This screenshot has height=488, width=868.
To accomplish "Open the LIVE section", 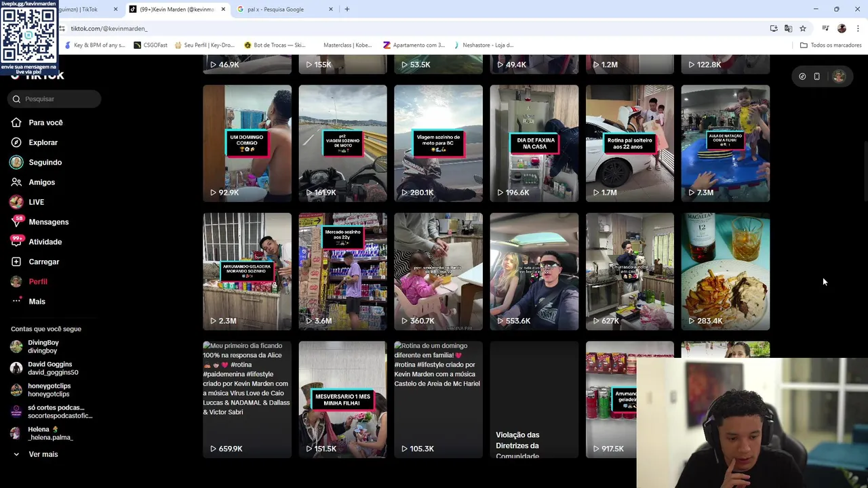I will 27,202.
